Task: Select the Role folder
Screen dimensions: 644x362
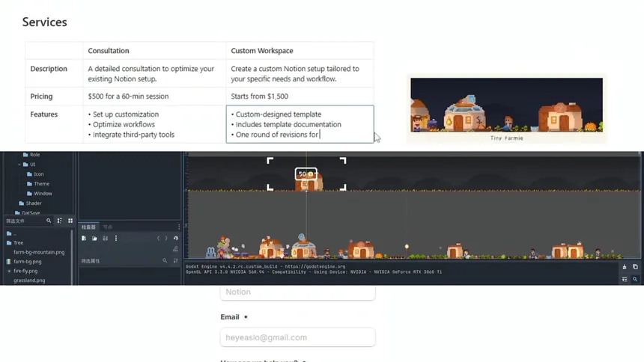Action: [31, 155]
